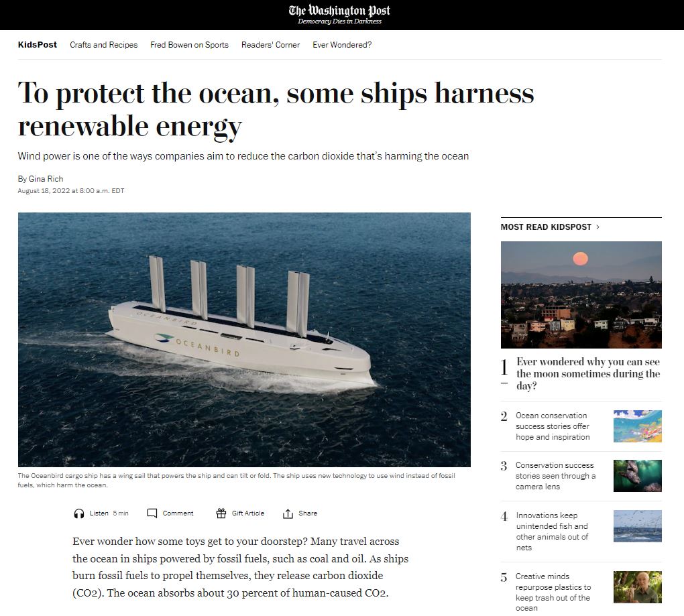Open Ocean conservation success stories article
This screenshot has width=684, height=616.
pos(553,426)
